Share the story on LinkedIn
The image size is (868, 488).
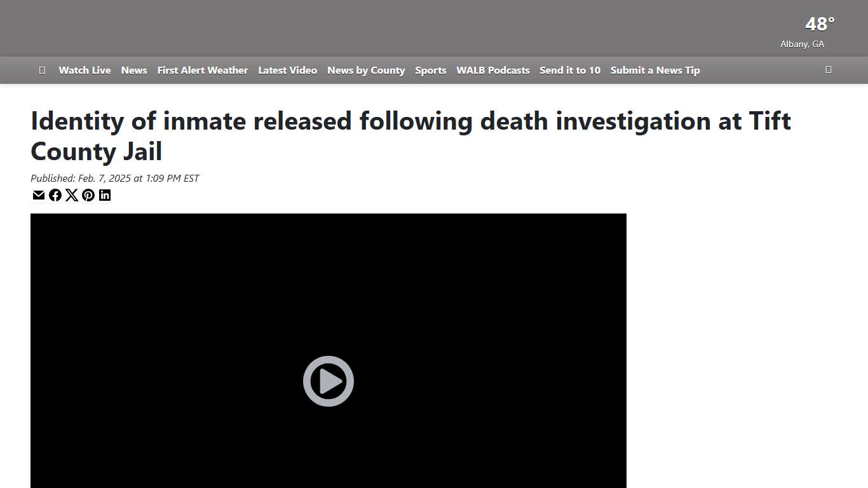(x=105, y=195)
